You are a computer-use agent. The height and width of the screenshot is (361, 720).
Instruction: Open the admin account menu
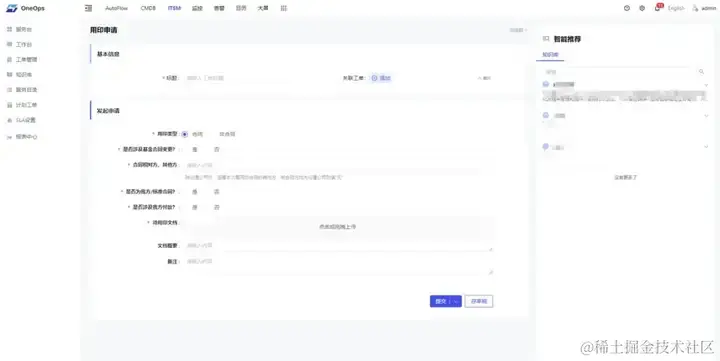pos(705,8)
